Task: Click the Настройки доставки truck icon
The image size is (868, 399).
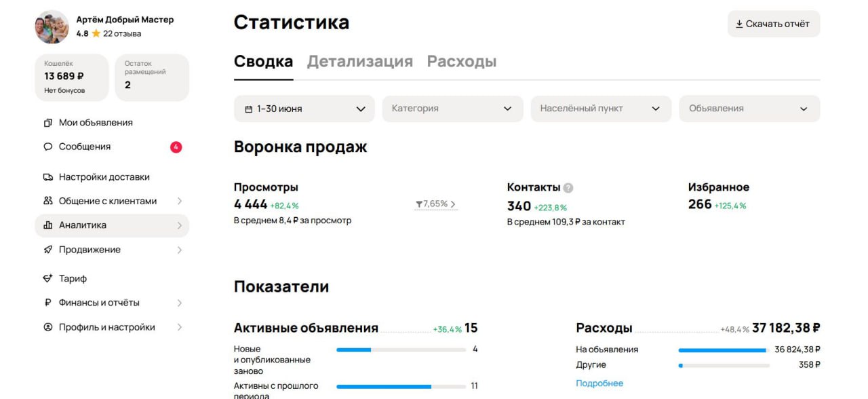Action: [47, 177]
